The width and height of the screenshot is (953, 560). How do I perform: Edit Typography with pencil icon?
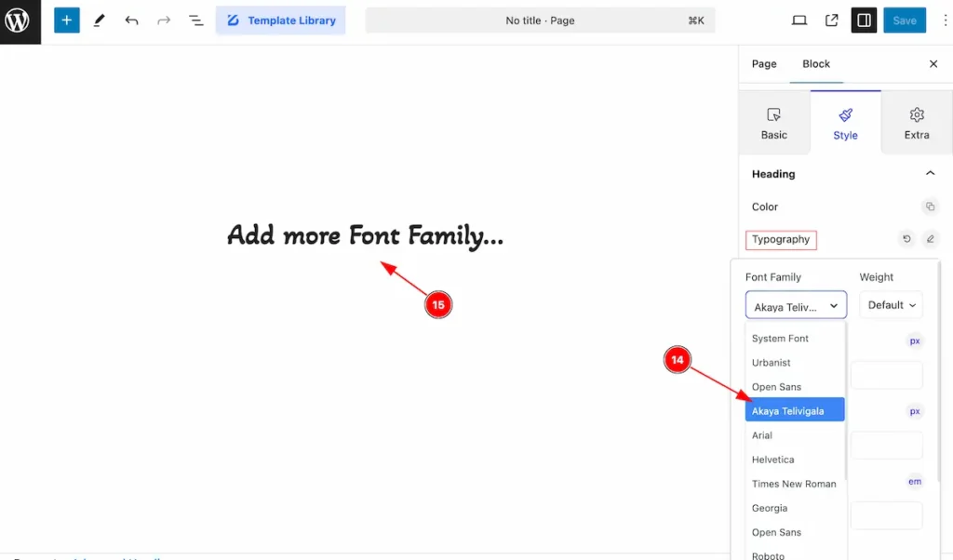point(930,239)
